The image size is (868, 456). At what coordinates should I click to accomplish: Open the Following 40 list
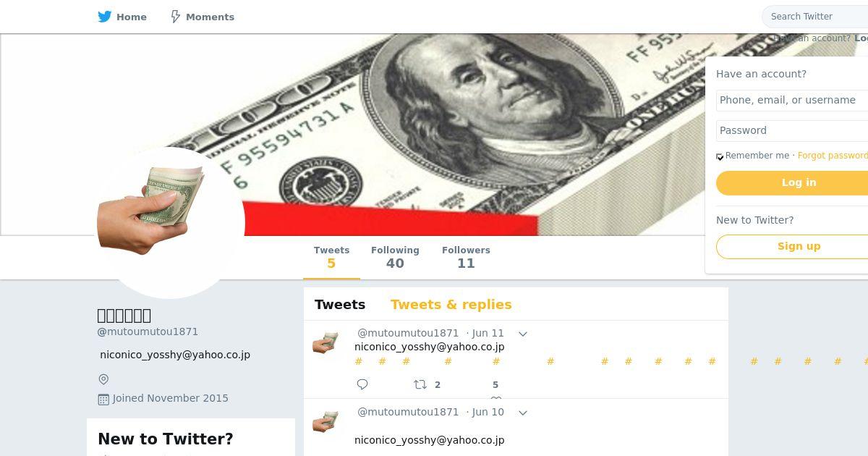click(395, 257)
